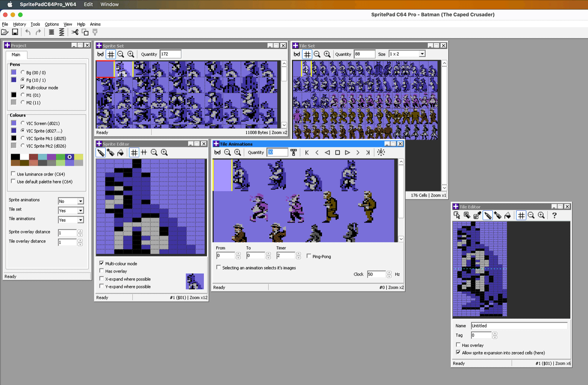This screenshot has height=385, width=588.
Task: Enable the Ping-Pong checkbox
Action: click(309, 256)
